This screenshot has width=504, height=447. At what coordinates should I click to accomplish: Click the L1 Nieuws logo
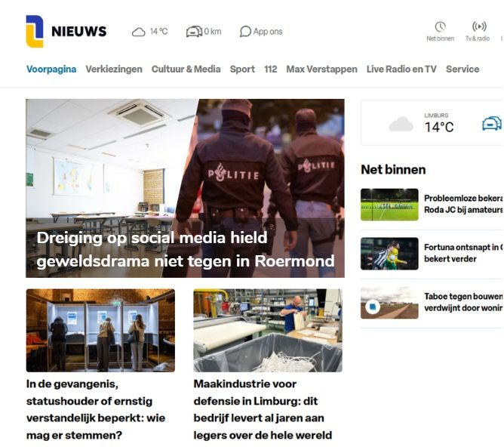coord(66,31)
